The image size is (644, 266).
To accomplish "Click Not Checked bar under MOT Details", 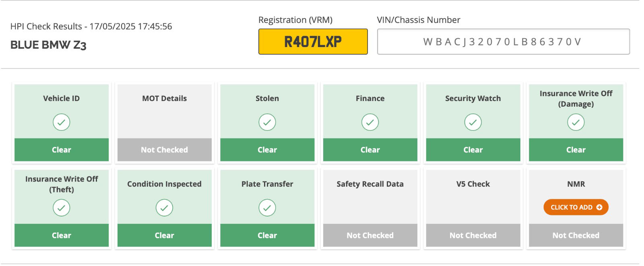I will pyautogui.click(x=165, y=150).
